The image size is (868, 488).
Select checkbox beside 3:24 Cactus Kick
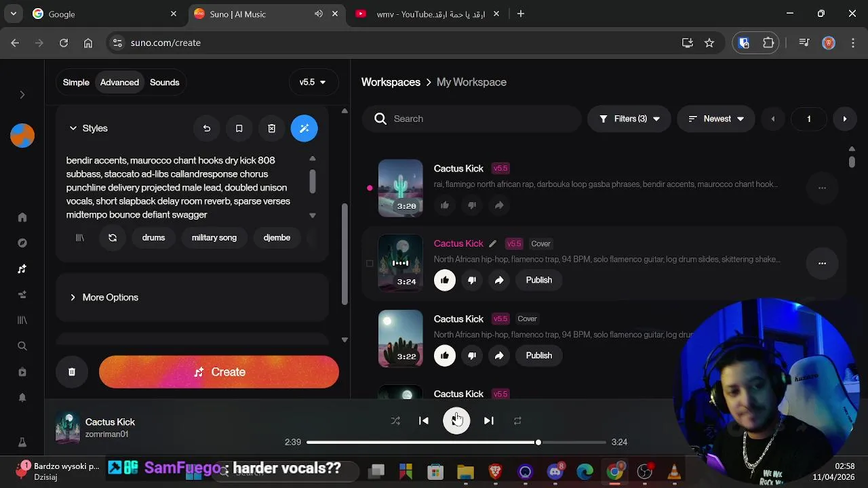pos(370,264)
